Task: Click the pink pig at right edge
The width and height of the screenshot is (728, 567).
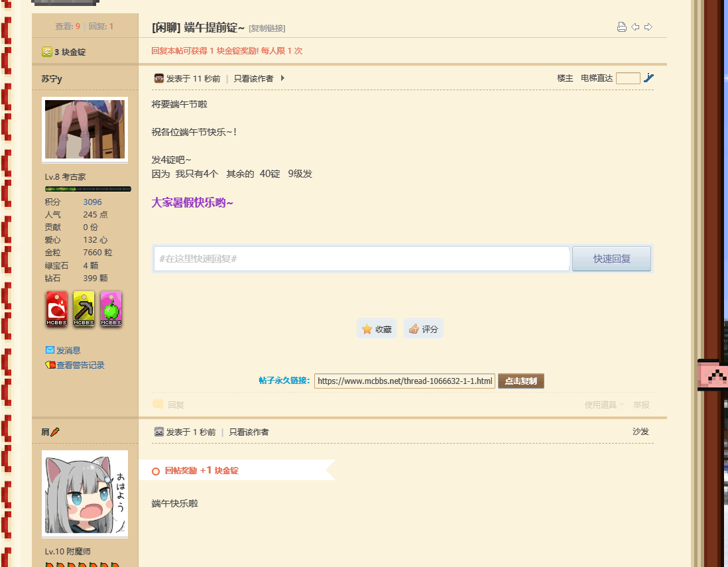Action: (x=713, y=374)
